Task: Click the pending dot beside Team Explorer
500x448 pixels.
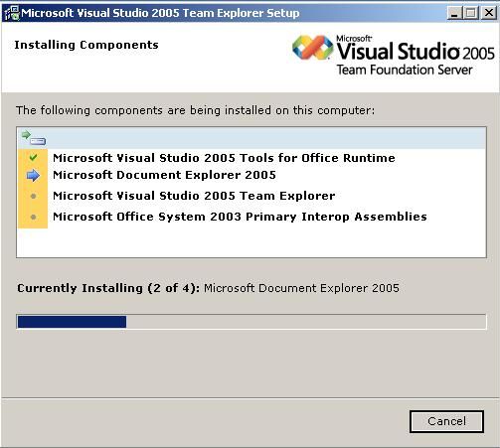Action: (33, 196)
